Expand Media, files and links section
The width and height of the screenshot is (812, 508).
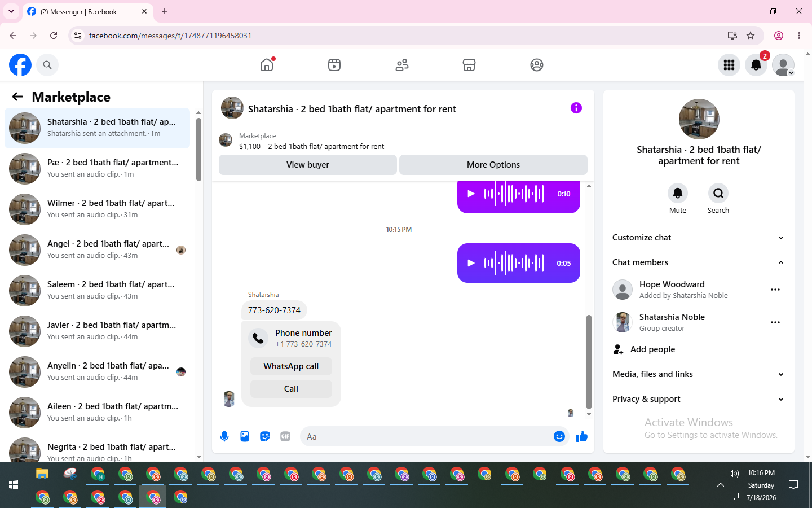(x=699, y=374)
